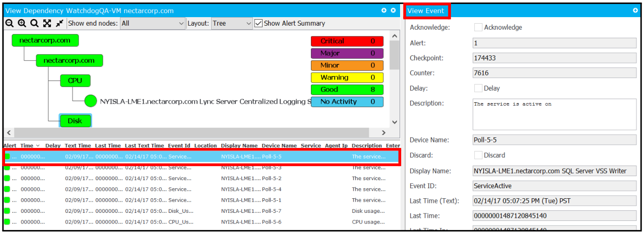This screenshot has width=644, height=234.
Task: Select top nectarcorp.com root node
Action: [x=45, y=40]
